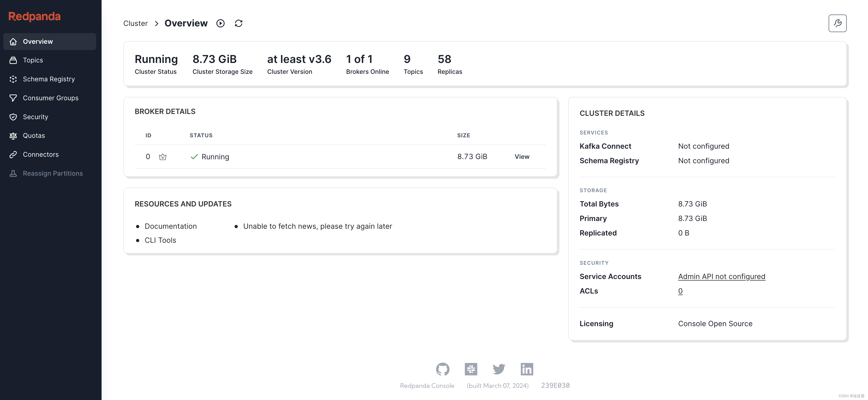Click the GitHub icon in footer
868x400 pixels.
[443, 369]
